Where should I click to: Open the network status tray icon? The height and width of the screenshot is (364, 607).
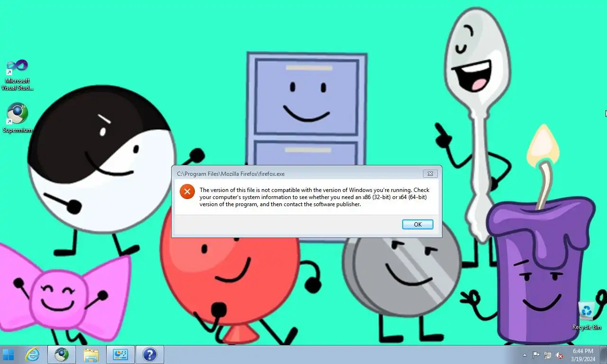pos(548,355)
